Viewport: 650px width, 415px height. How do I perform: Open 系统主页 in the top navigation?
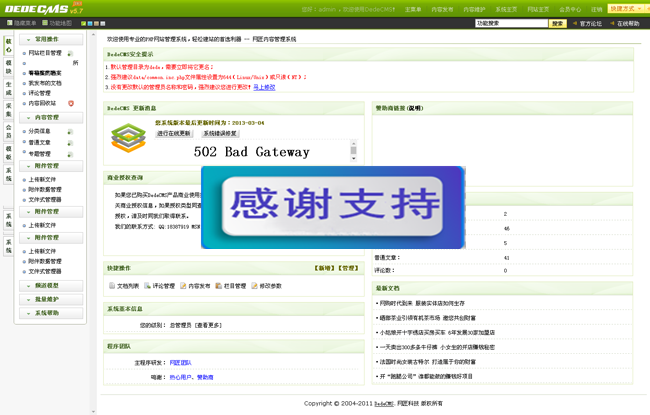506,9
